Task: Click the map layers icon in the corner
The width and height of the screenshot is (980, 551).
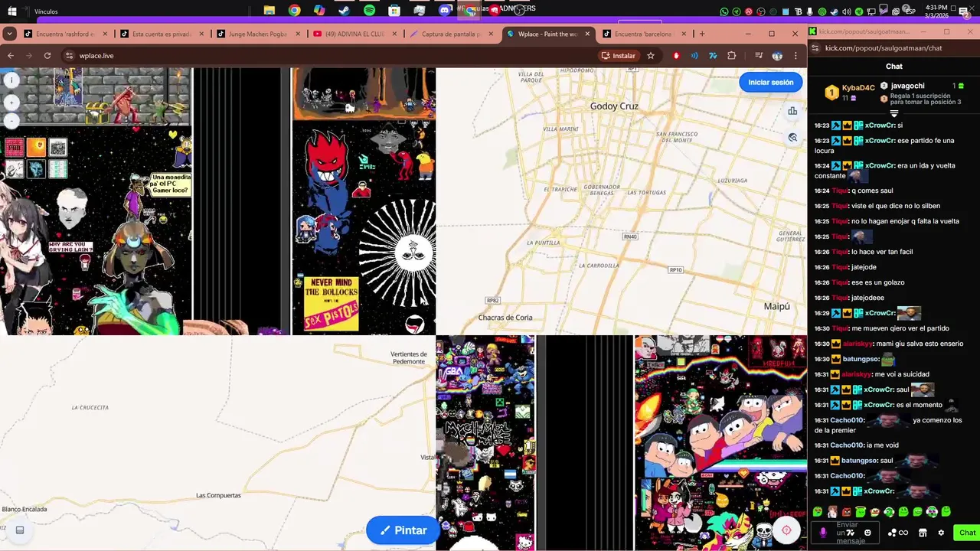Action: 20,530
